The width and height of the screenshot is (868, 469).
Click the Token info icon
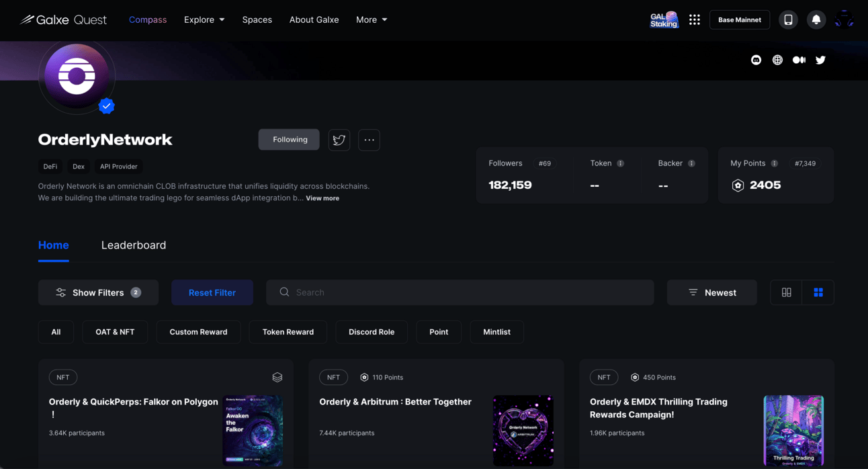[x=620, y=163]
